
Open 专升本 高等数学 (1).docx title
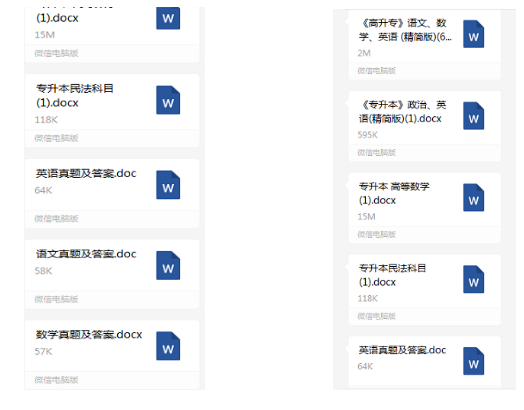point(394,193)
